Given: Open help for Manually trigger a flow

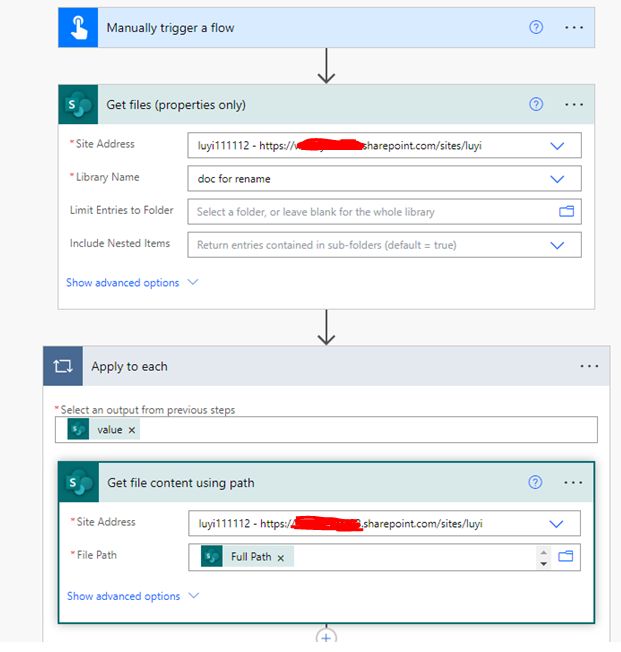Looking at the screenshot, I should point(536,27).
